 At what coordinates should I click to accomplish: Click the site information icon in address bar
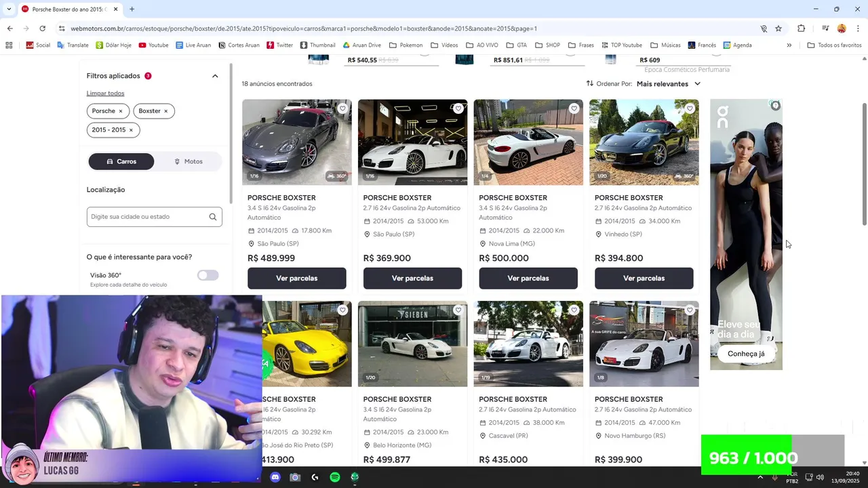pos(62,28)
